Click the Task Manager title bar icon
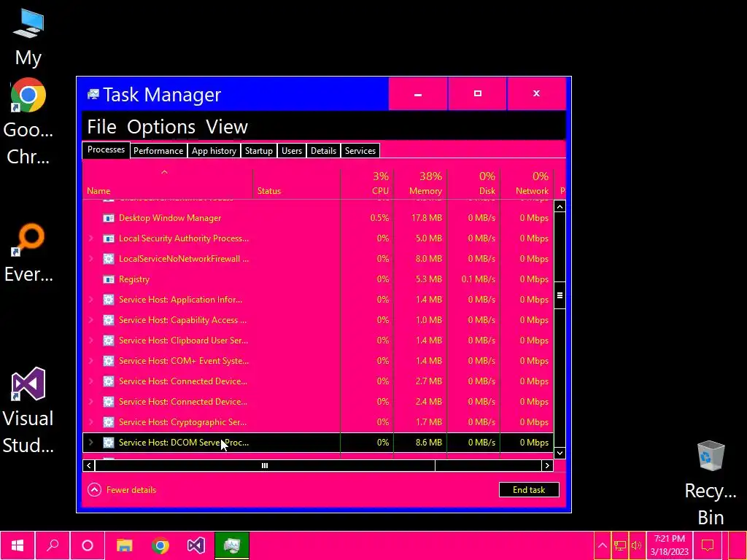This screenshot has width=747, height=560. pyautogui.click(x=93, y=94)
